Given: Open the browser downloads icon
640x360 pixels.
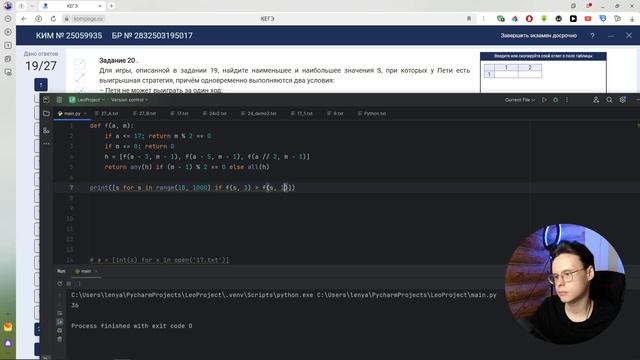Looking at the screenshot, I should (632, 19).
